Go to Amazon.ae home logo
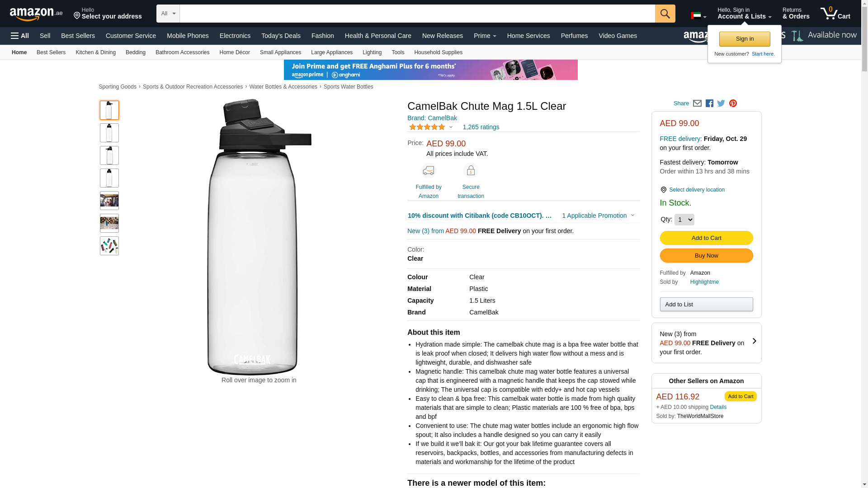 [x=36, y=14]
